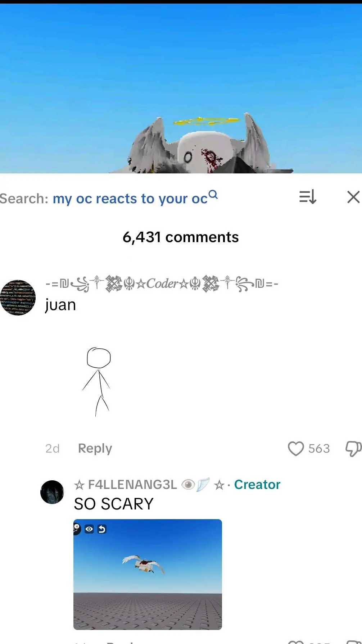Close the comments panel
Viewport: 362px width, 644px height.
tap(353, 197)
